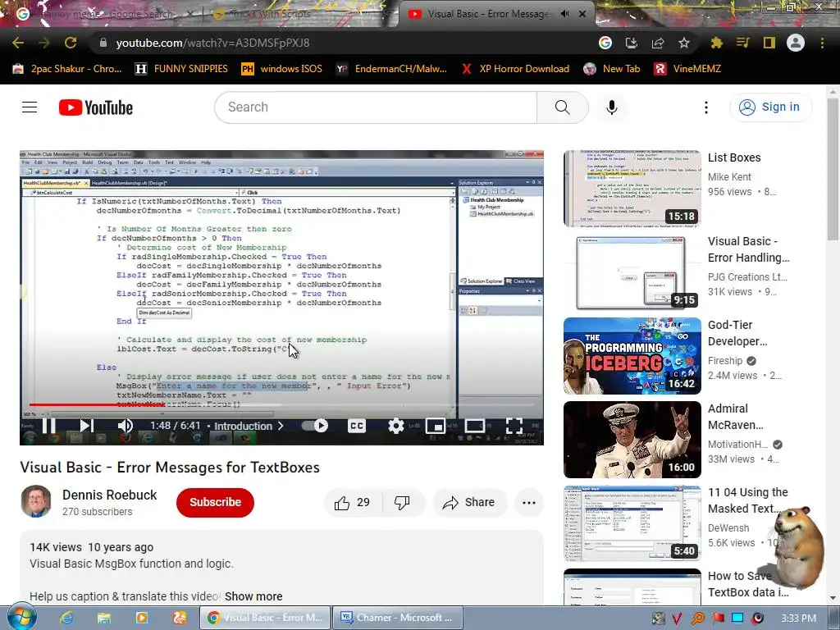840x630 pixels.
Task: Reload the YouTube page
Action: (71, 43)
